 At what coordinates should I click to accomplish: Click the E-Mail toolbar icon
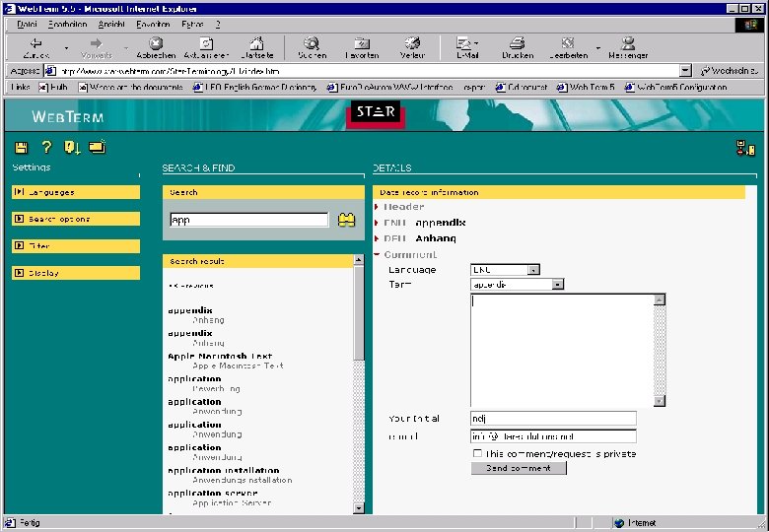pyautogui.click(x=466, y=46)
